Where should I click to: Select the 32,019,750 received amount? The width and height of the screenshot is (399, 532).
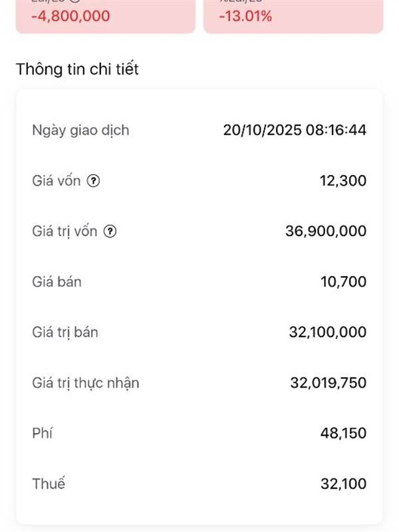point(329,383)
